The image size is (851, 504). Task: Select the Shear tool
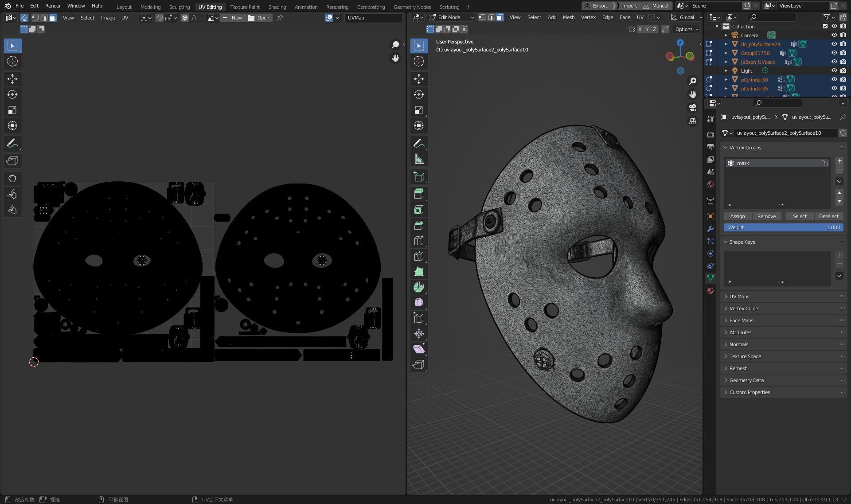419,349
